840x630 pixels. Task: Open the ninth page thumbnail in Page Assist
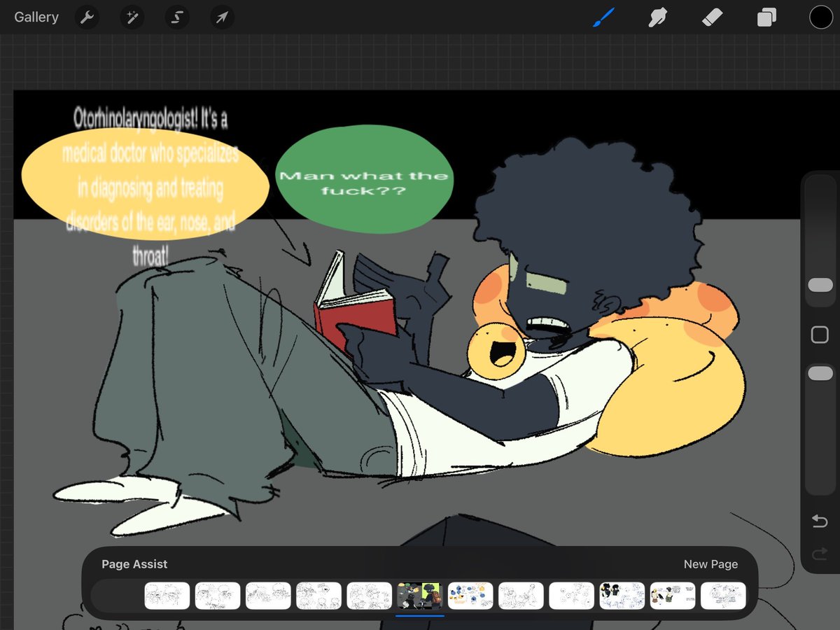571,596
